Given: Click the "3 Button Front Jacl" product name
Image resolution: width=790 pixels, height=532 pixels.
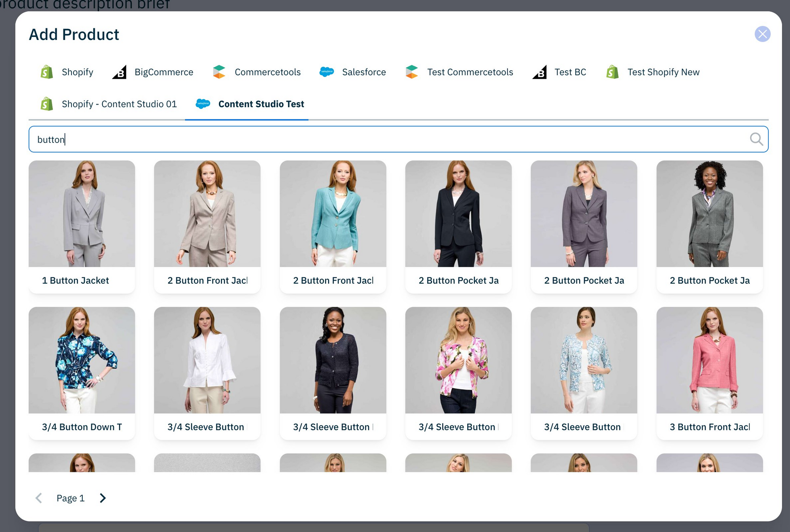Looking at the screenshot, I should [x=710, y=427].
